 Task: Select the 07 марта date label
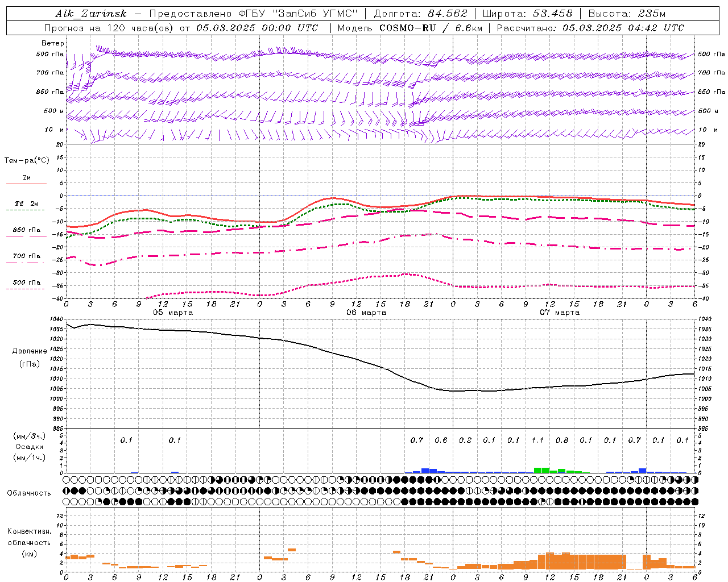(560, 313)
